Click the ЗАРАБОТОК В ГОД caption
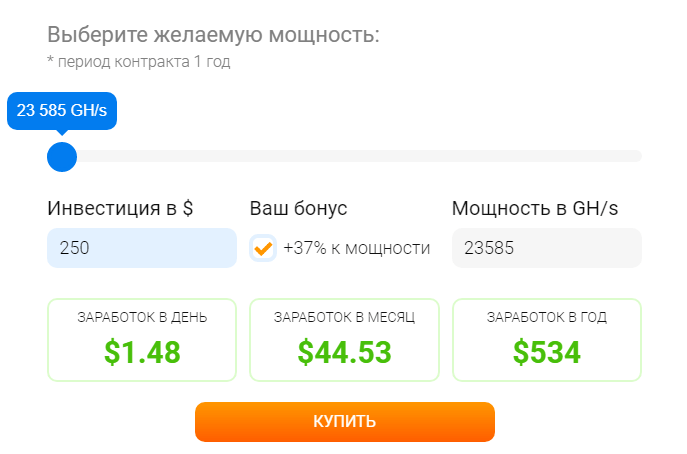The image size is (687, 454). pos(546,318)
